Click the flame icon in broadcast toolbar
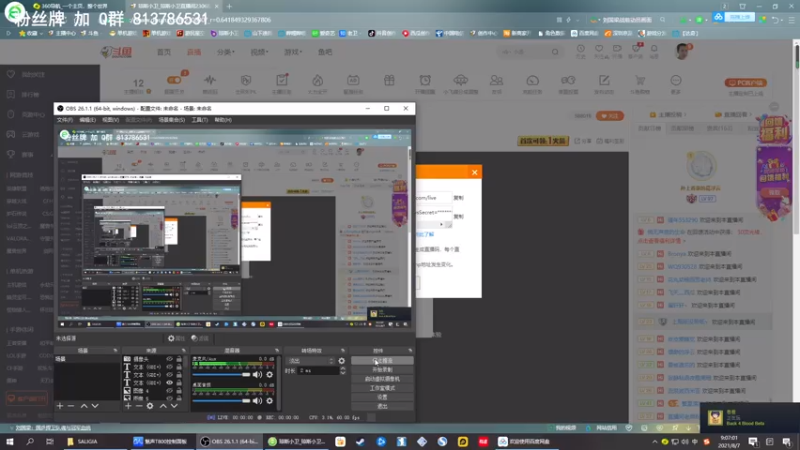800x450 pixels. click(x=317, y=80)
